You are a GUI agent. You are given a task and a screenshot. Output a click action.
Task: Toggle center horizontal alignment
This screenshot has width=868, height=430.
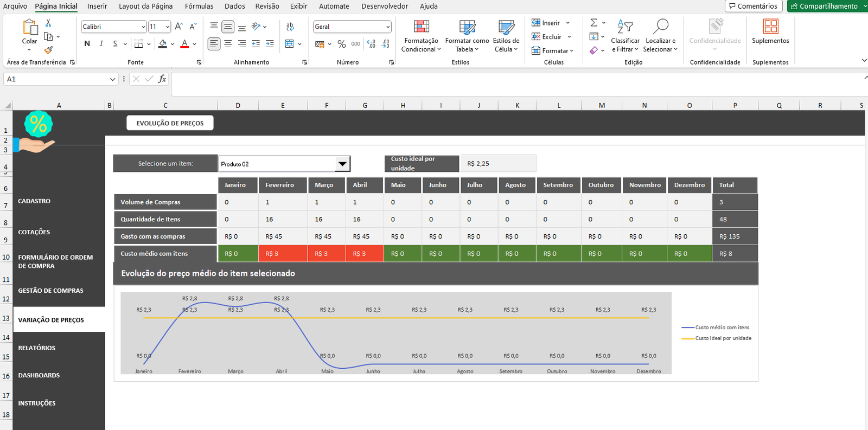[228, 44]
